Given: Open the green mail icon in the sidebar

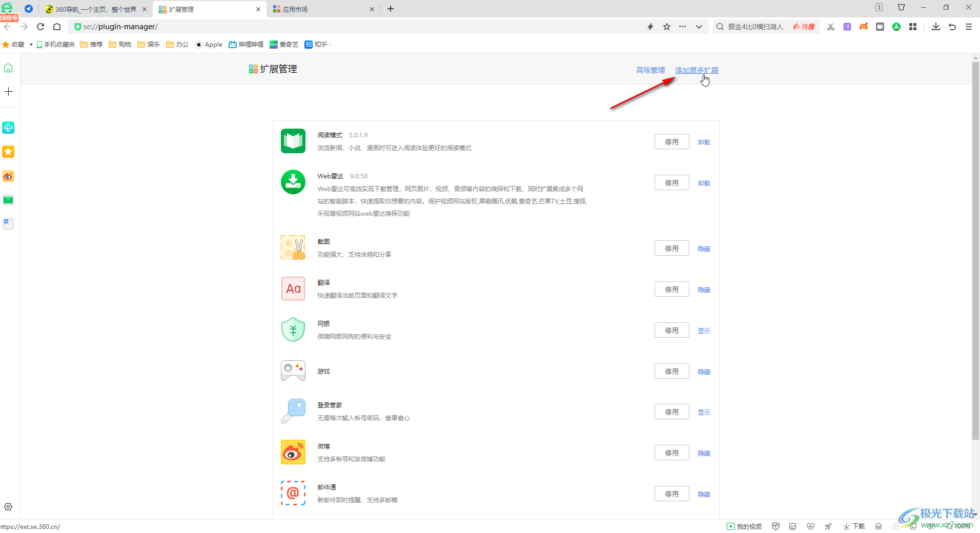Looking at the screenshot, I should (8, 200).
